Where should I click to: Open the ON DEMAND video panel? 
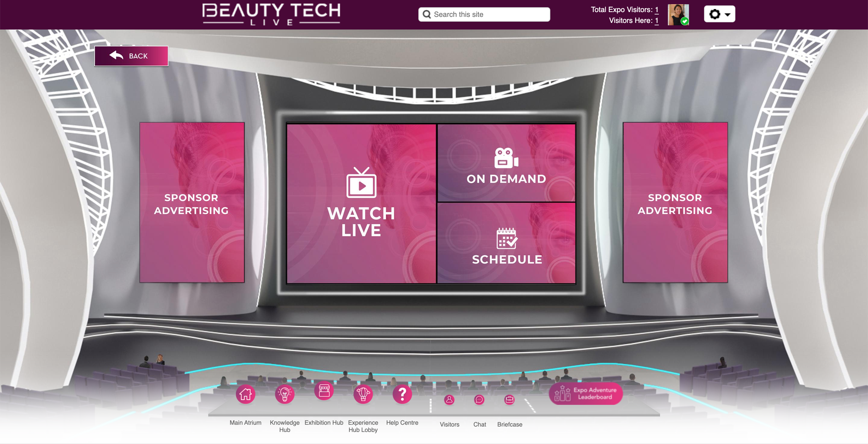[506, 163]
